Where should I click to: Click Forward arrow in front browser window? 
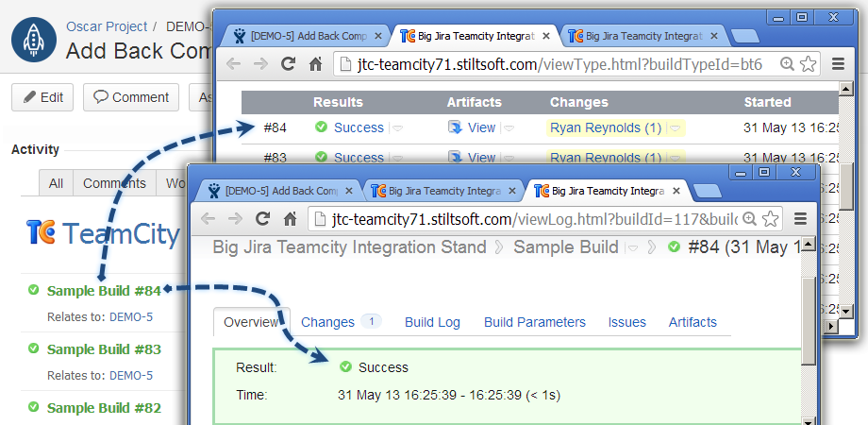(x=235, y=219)
